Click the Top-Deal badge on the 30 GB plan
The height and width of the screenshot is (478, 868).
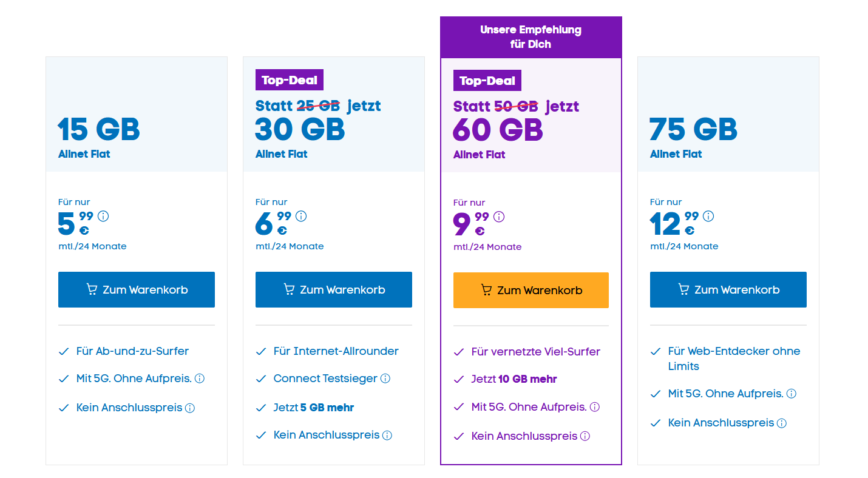click(x=289, y=79)
